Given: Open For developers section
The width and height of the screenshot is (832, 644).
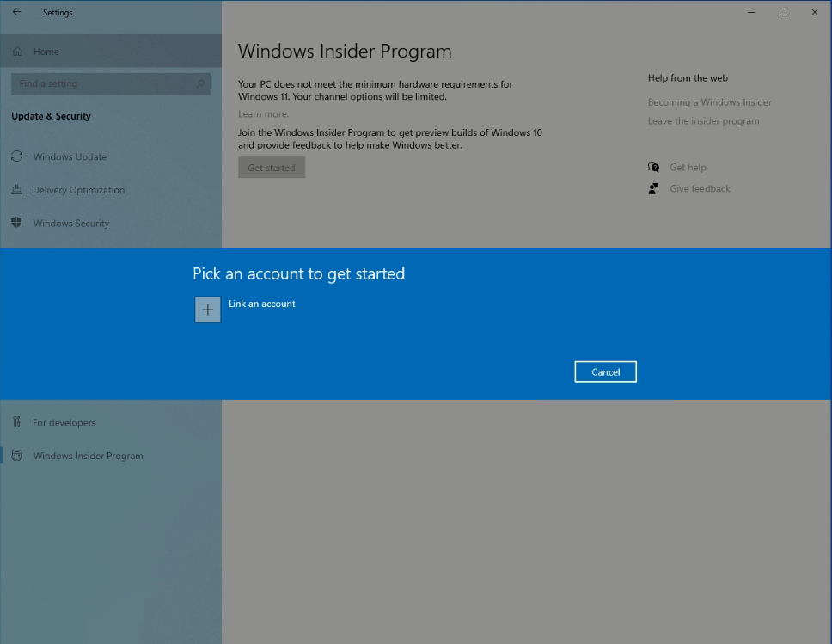Looking at the screenshot, I should coord(110,423).
